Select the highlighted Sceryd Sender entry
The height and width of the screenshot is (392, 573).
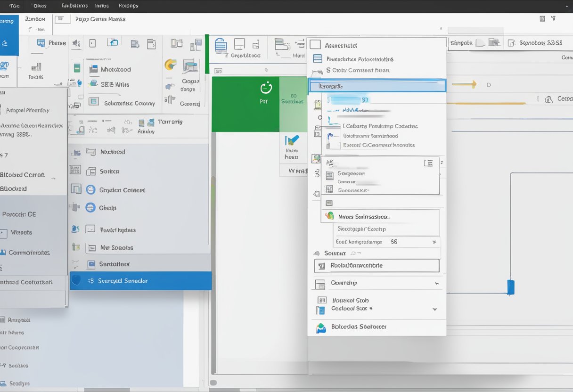click(140, 281)
